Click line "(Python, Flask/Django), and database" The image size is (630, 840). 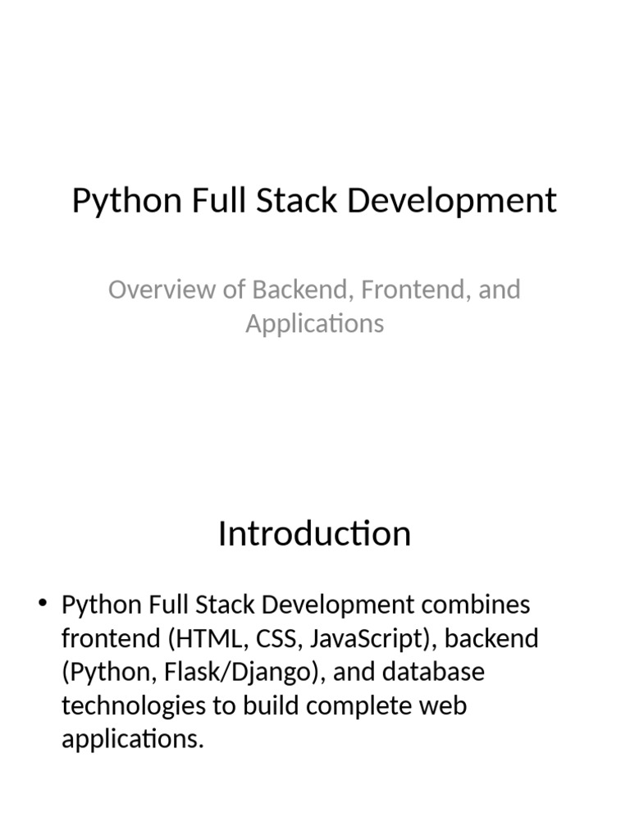pyautogui.click(x=273, y=673)
